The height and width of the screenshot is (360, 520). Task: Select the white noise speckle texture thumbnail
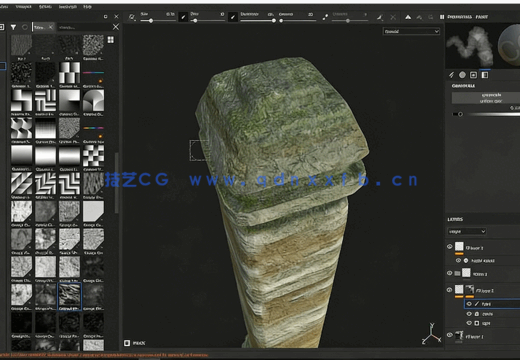[93, 45]
